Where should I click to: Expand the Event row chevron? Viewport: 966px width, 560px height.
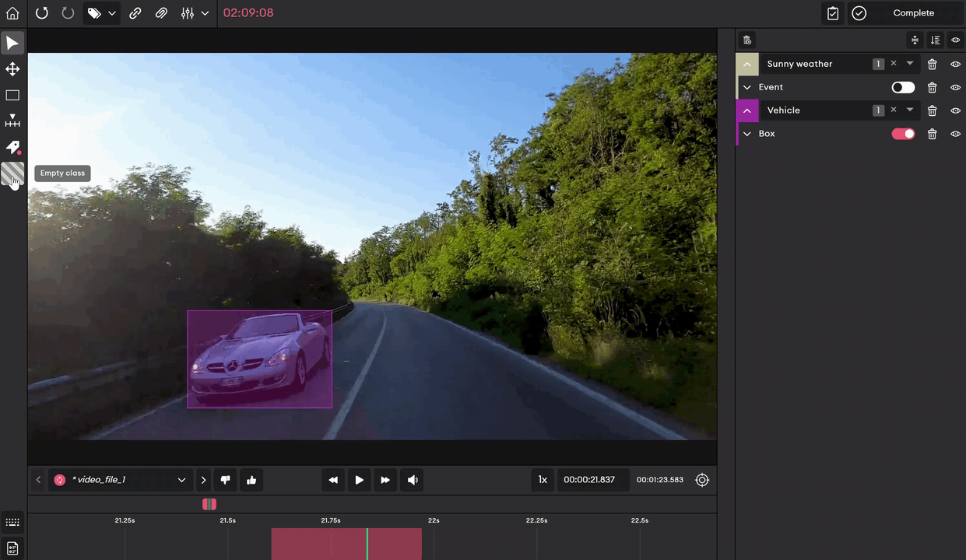pyautogui.click(x=747, y=88)
